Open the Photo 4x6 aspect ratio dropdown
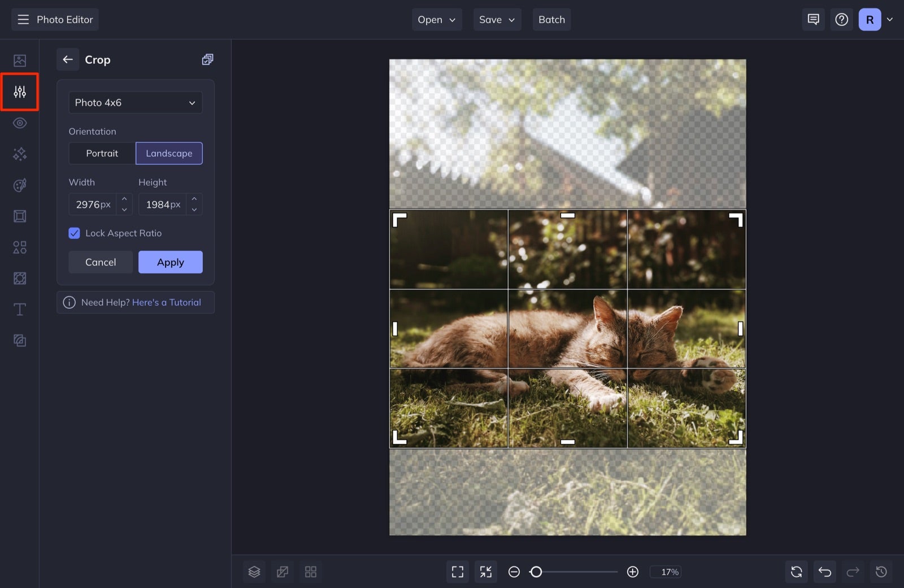 [x=136, y=102]
